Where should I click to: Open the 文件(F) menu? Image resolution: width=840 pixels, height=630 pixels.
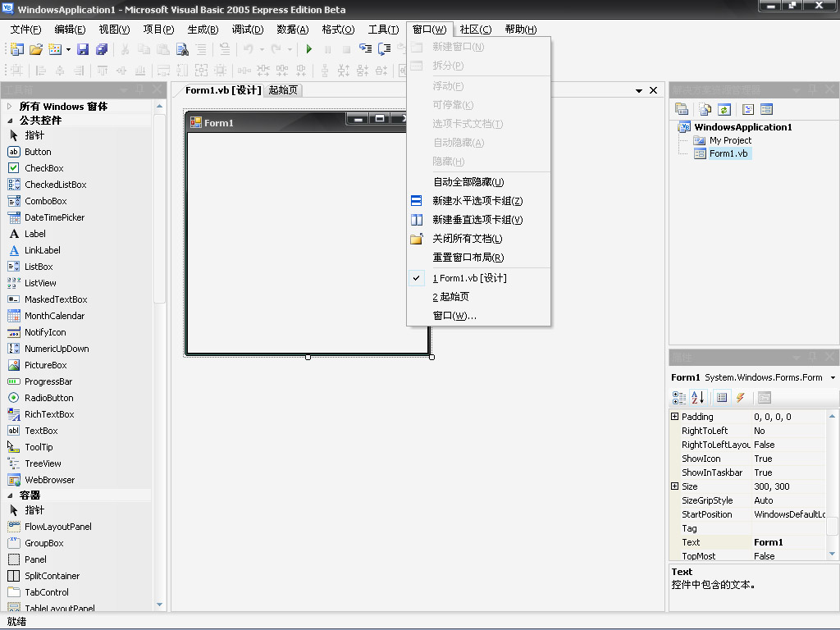[25, 30]
